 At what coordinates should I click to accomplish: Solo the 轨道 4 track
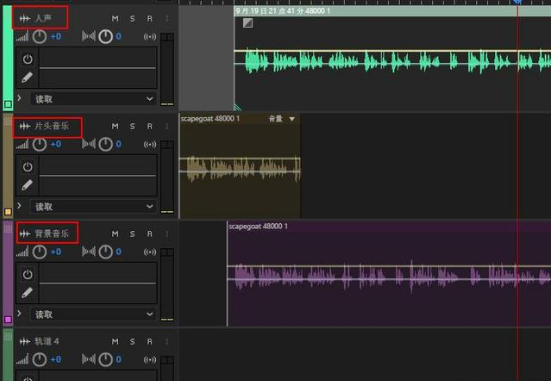(x=132, y=341)
